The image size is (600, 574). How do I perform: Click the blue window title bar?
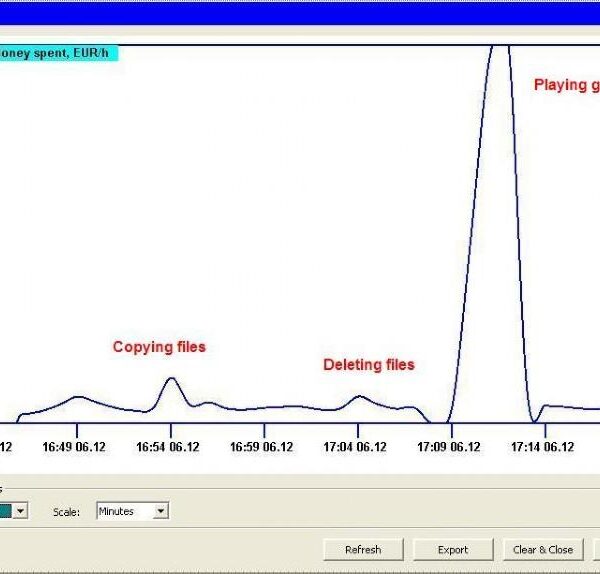coord(300,12)
